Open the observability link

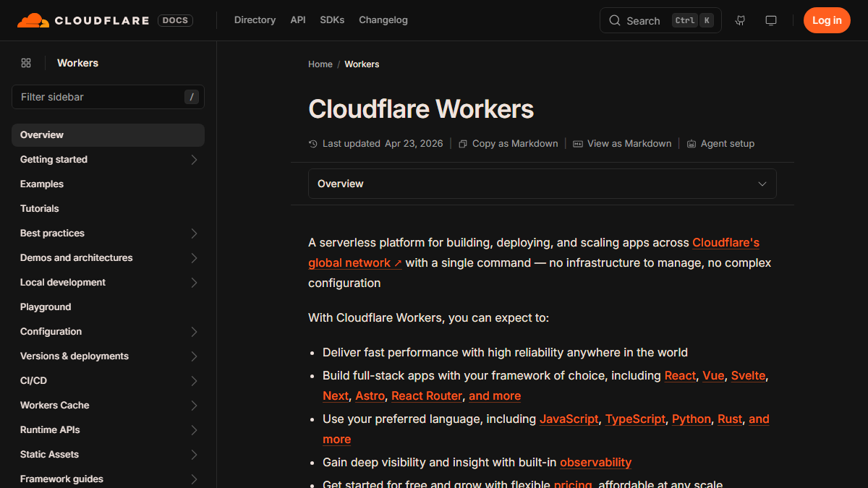(x=595, y=463)
